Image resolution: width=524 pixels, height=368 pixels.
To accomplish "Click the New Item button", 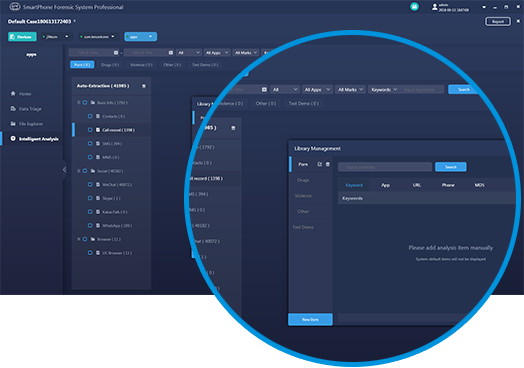I will tap(310, 319).
